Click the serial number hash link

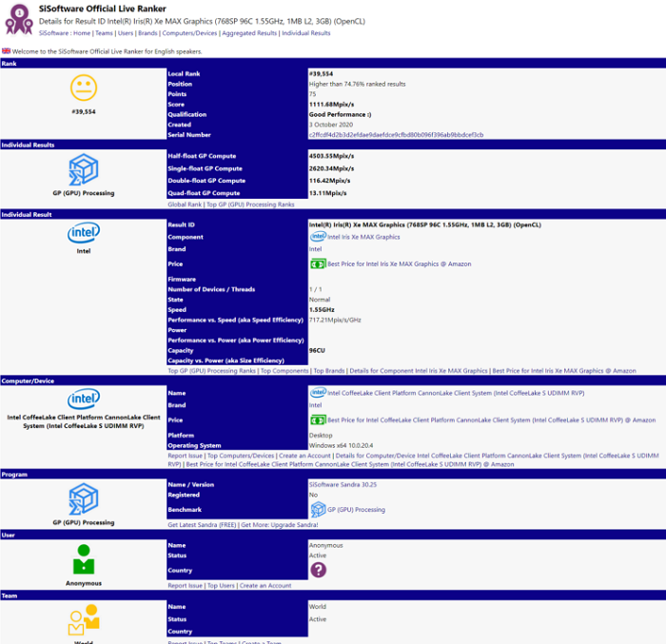pyautogui.click(x=397, y=135)
